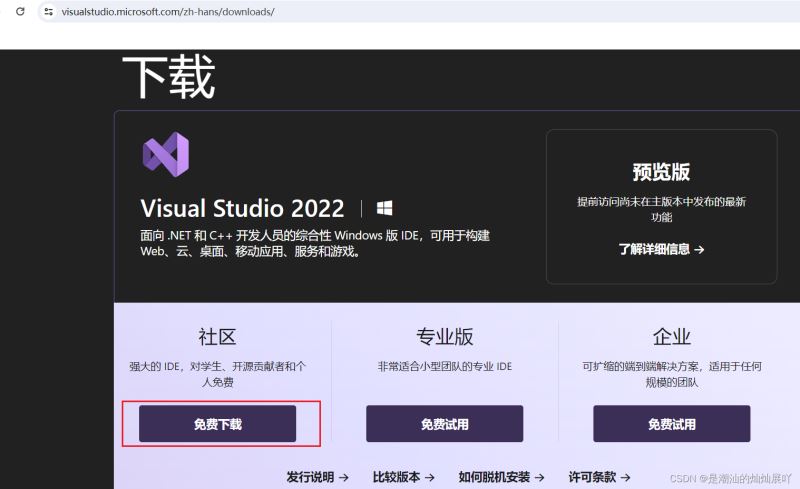The width and height of the screenshot is (800, 489).
Task: Click the large 下载 page heading
Action: pos(168,77)
